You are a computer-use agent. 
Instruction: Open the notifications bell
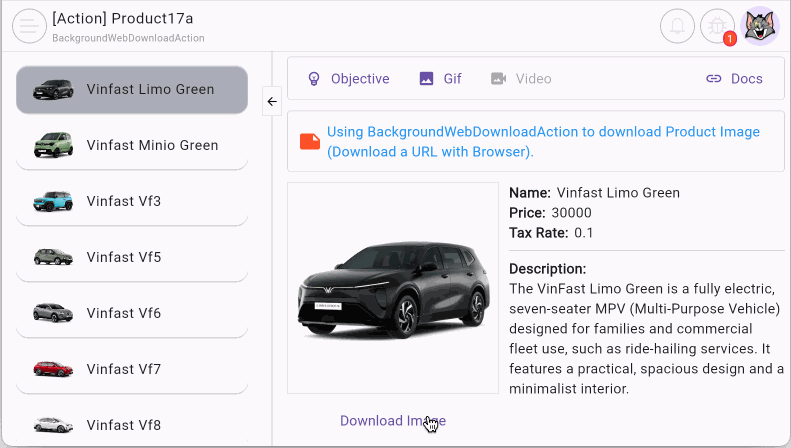click(677, 26)
